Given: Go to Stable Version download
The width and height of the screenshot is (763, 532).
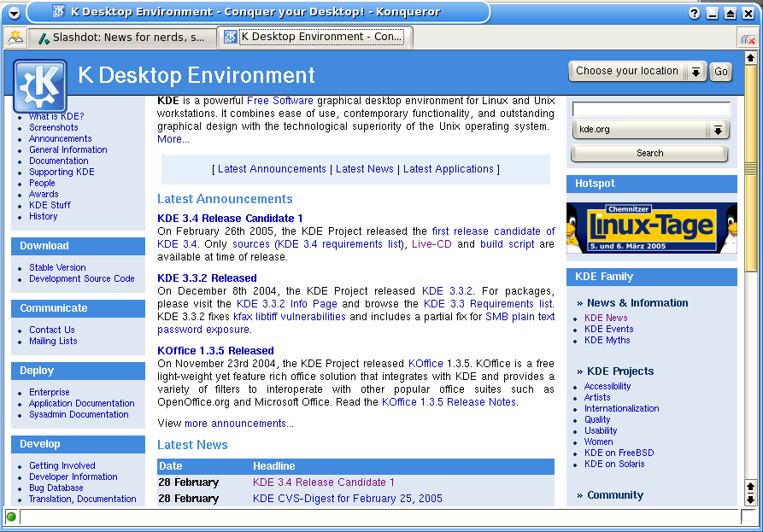Looking at the screenshot, I should [x=57, y=267].
